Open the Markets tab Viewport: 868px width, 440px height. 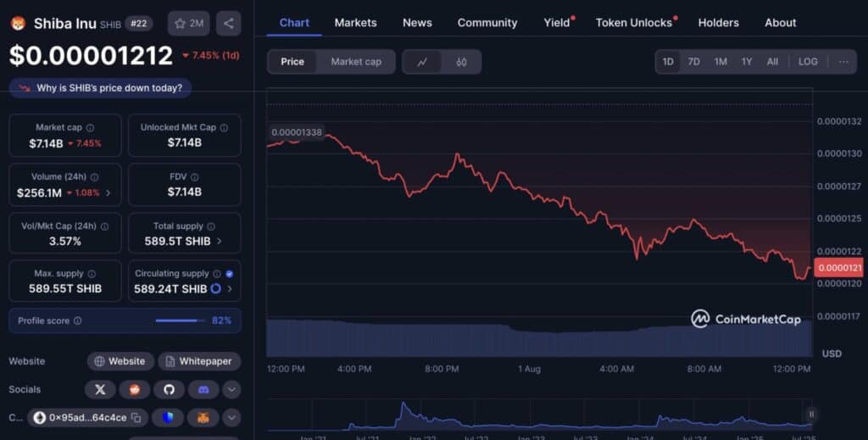pos(355,23)
